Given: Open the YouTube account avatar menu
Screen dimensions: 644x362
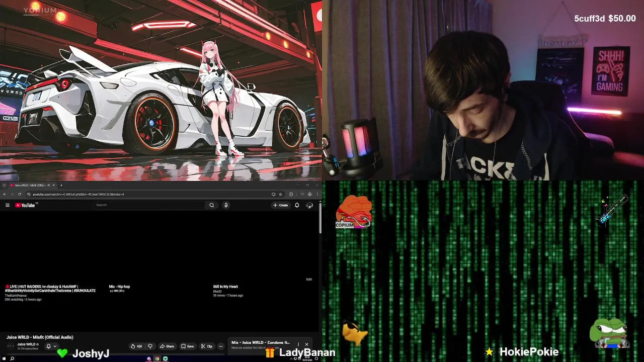Looking at the screenshot, I should point(309,205).
